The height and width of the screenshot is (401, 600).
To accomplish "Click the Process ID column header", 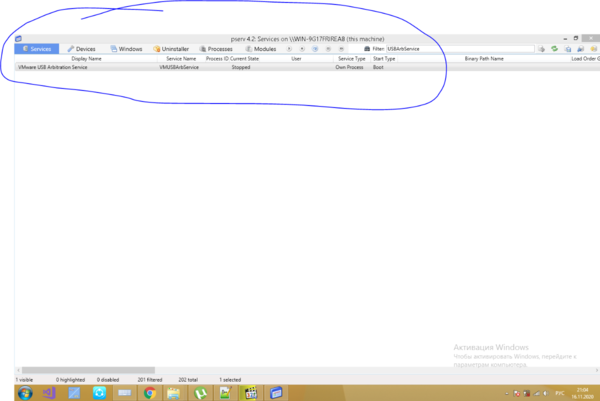I will [217, 59].
